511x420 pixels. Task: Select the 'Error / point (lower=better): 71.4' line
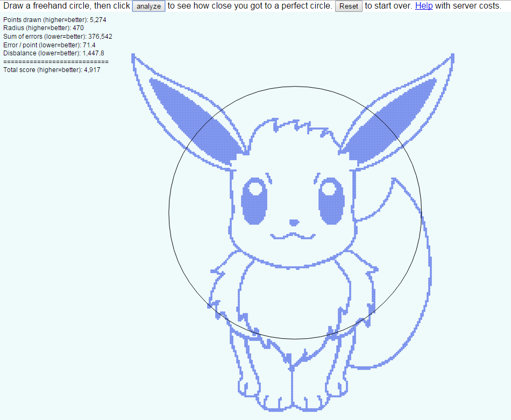pyautogui.click(x=49, y=45)
